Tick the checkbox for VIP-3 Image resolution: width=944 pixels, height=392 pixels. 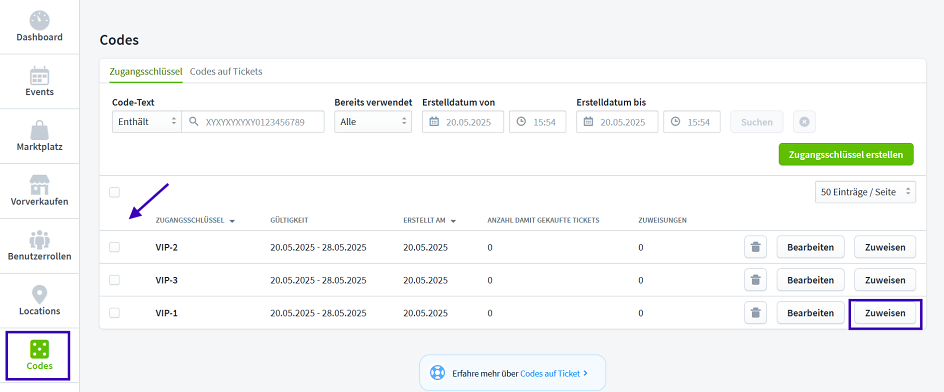114,280
